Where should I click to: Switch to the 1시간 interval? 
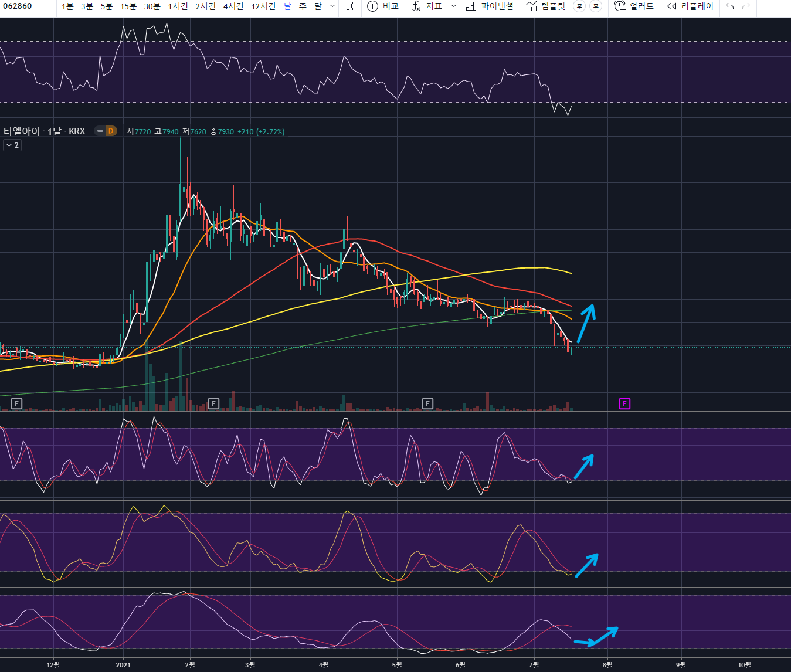(178, 6)
